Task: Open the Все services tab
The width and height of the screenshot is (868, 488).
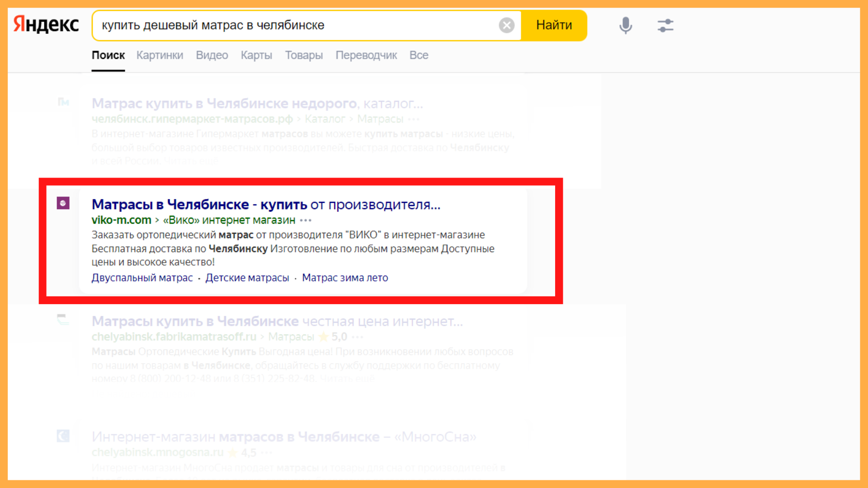Action: 419,55
